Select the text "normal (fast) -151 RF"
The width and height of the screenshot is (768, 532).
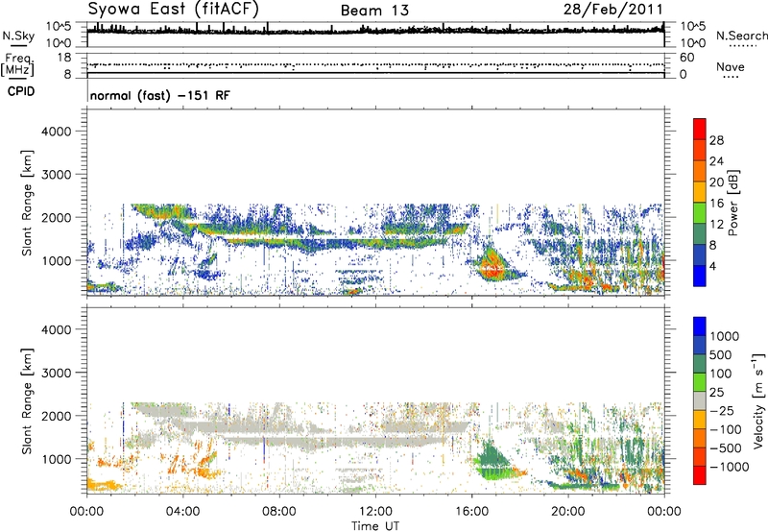click(x=159, y=95)
